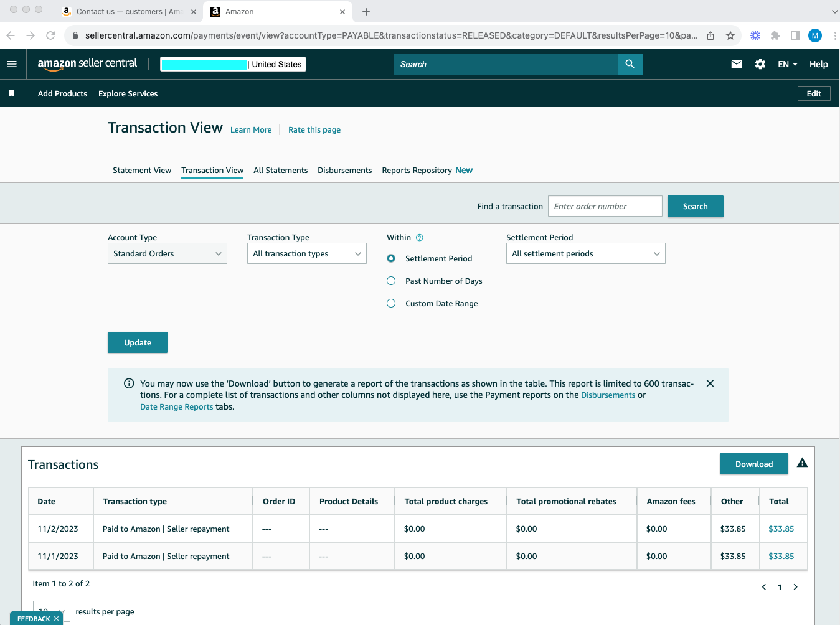Switch to the Statement View tab

pyautogui.click(x=142, y=170)
